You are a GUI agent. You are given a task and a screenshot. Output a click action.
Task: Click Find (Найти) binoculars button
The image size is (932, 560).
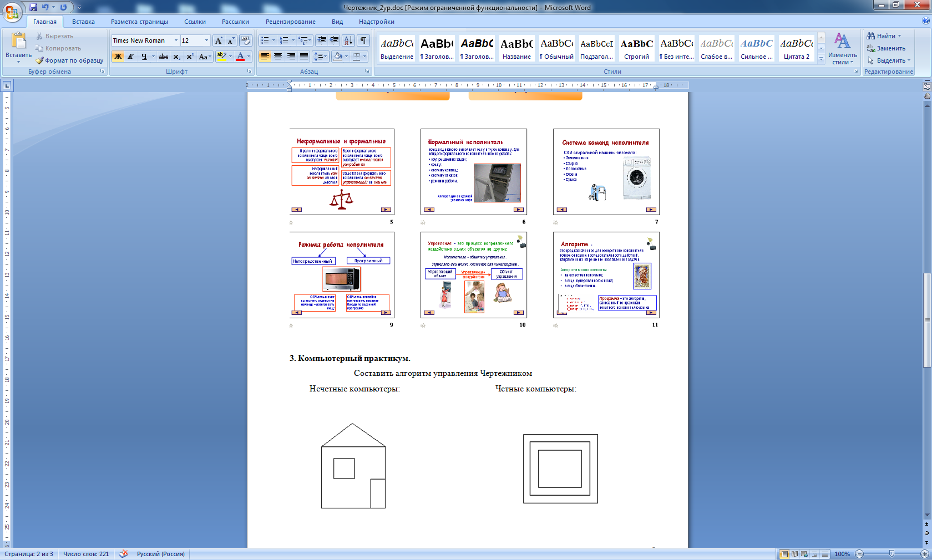[x=884, y=36]
